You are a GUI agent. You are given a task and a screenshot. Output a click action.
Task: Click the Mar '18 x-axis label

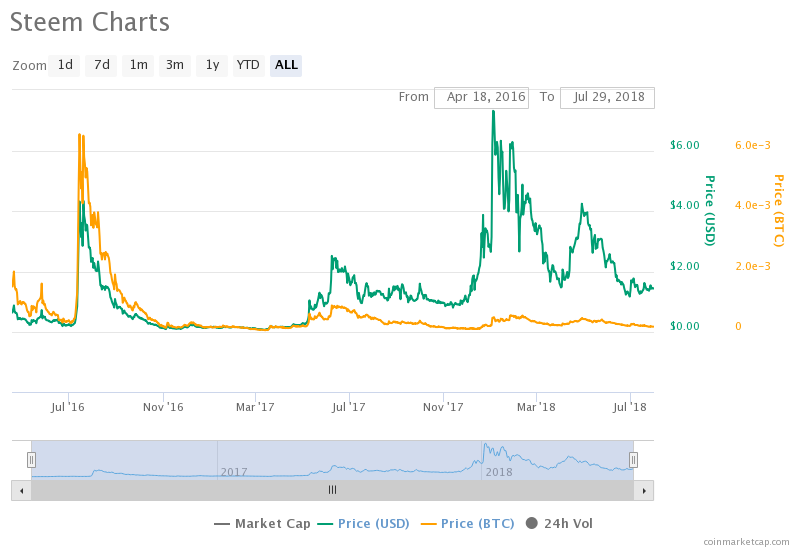click(536, 407)
